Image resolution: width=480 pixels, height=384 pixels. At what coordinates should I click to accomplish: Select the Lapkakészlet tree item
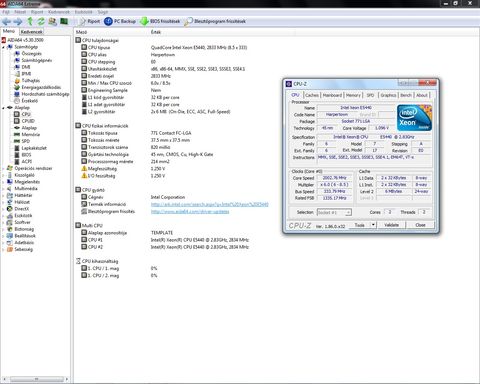(34, 148)
